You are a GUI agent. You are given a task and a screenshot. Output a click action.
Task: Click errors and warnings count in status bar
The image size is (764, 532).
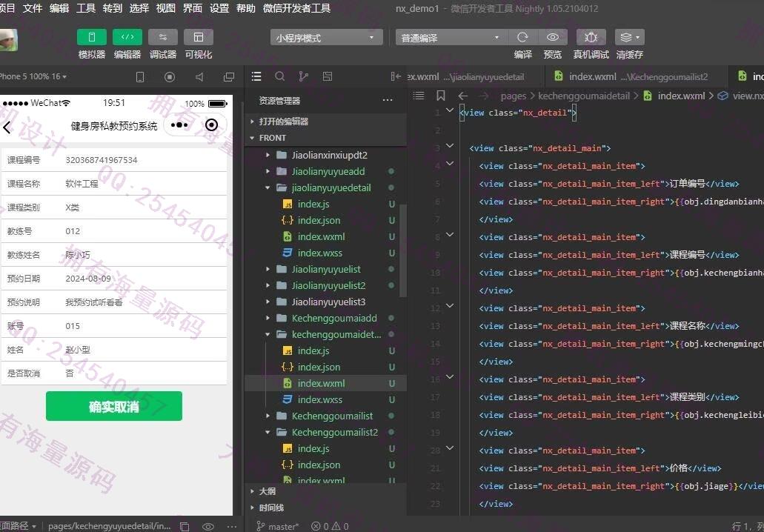330,526
